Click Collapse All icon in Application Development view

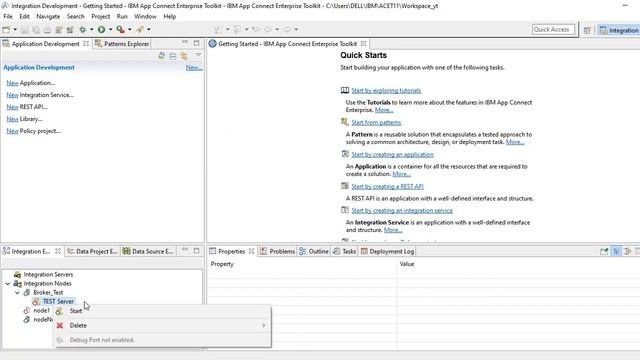(173, 56)
